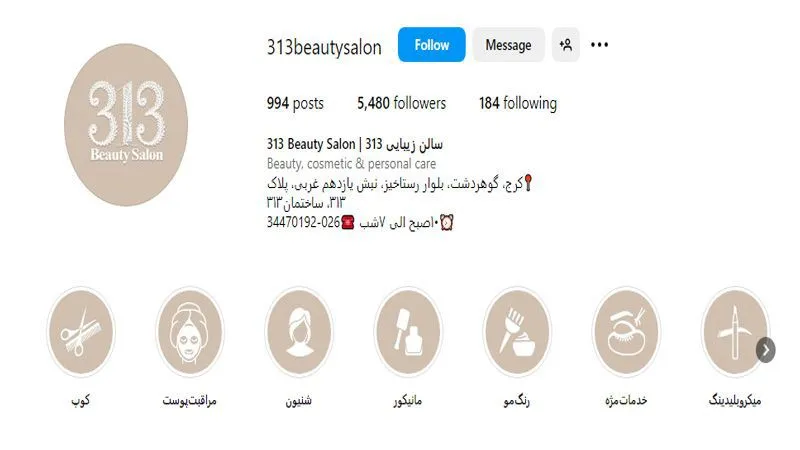
Task: Open the 184 following list
Action: tap(518, 104)
